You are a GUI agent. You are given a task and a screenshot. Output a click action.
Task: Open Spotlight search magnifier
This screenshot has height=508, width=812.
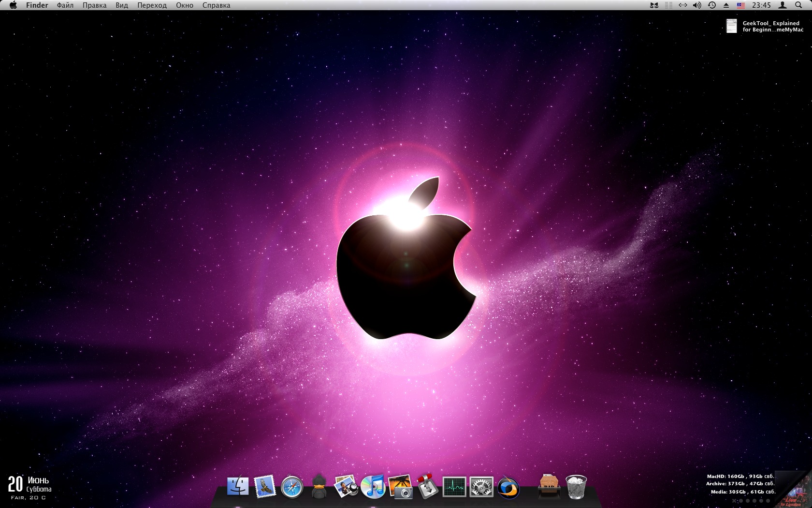[798, 5]
